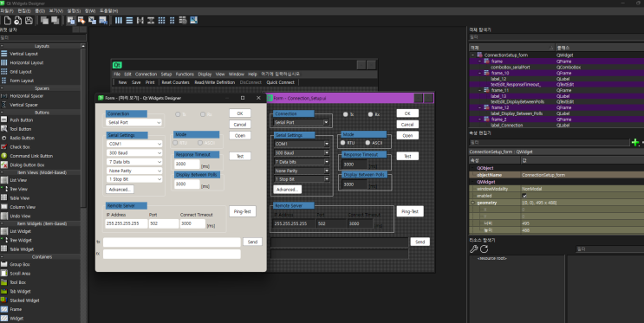Viewport: 644px width, 323px height.
Task: Select Rx radio in the preview window
Action: coord(203,114)
